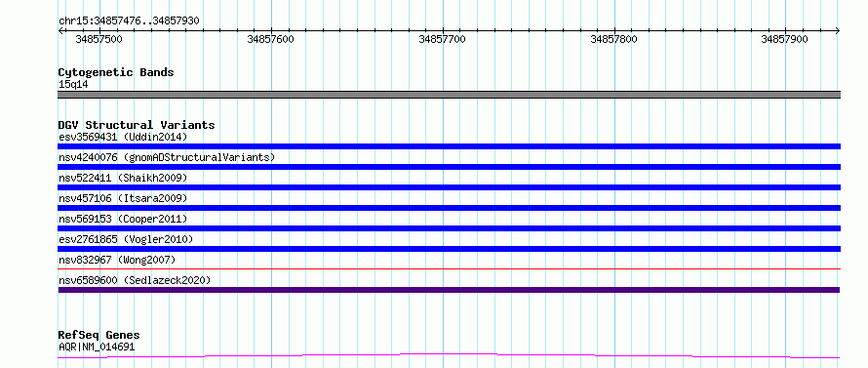This screenshot has height=368, width=868.
Task: Click nsv522411 (Shaikh2009) variant label
Action: 123,178
